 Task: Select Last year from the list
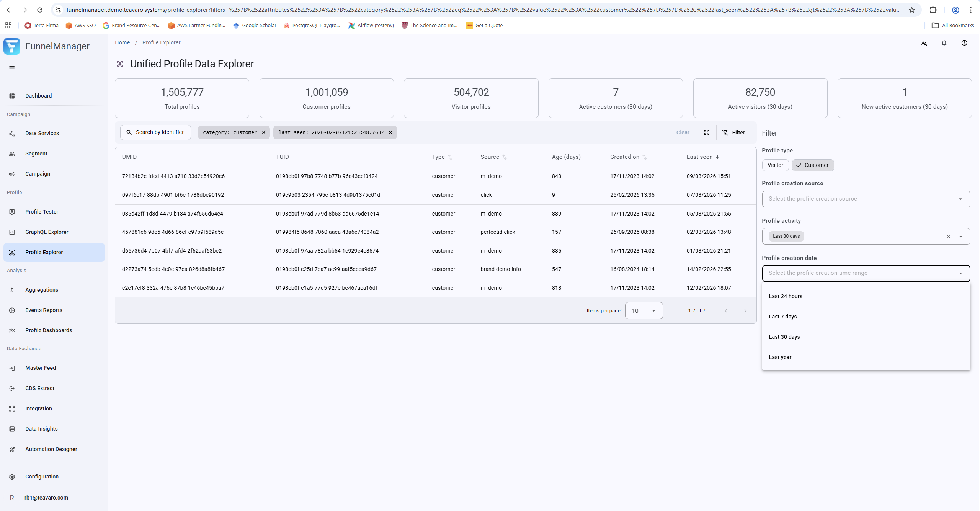pyautogui.click(x=780, y=357)
